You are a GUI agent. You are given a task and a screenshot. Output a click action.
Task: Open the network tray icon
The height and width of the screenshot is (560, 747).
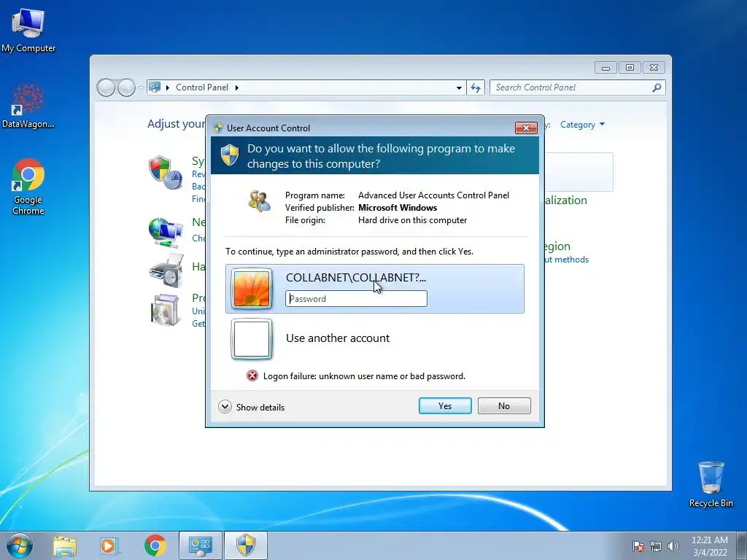click(x=656, y=546)
